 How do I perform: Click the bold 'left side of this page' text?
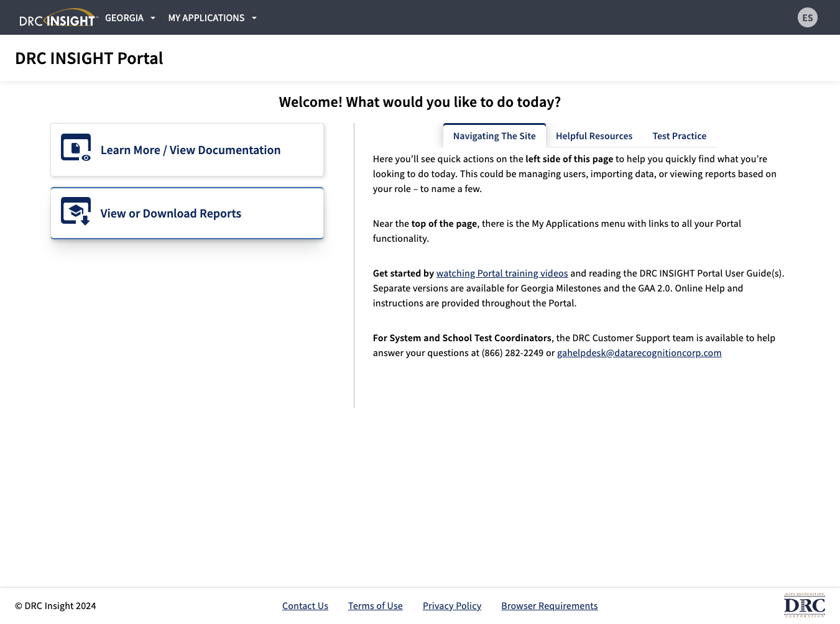570,159
